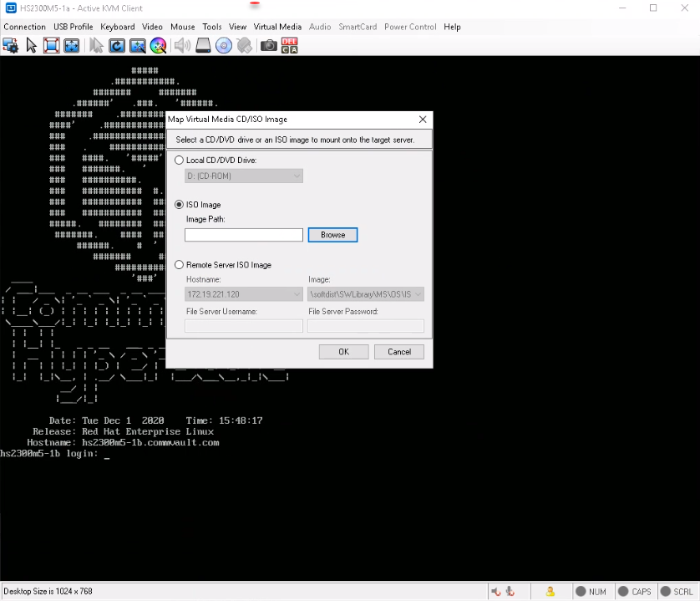Click the color calibration toolbar icon

158,45
